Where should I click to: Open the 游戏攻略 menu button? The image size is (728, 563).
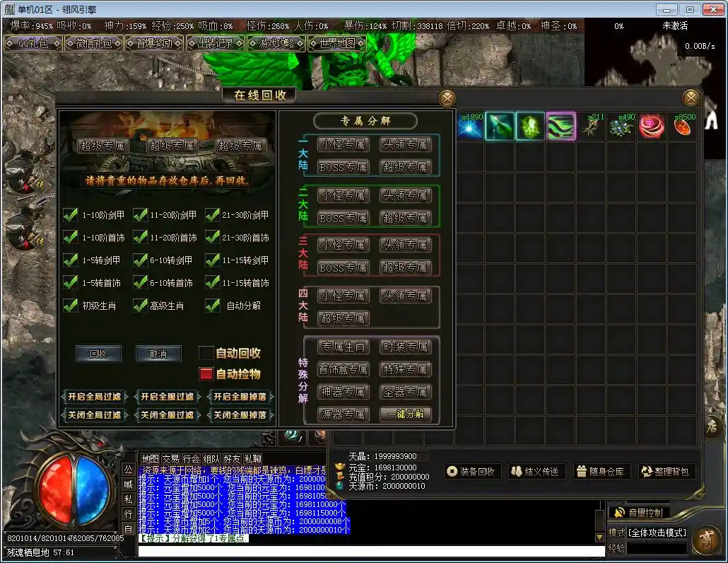(276, 44)
